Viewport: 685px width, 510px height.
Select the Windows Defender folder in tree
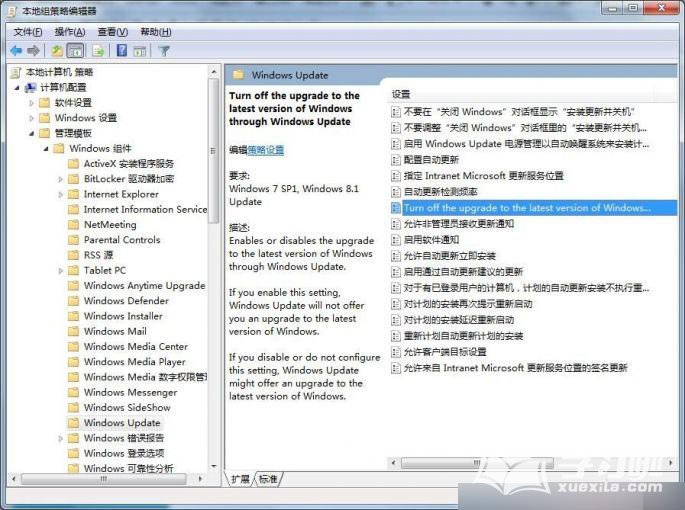(x=126, y=300)
